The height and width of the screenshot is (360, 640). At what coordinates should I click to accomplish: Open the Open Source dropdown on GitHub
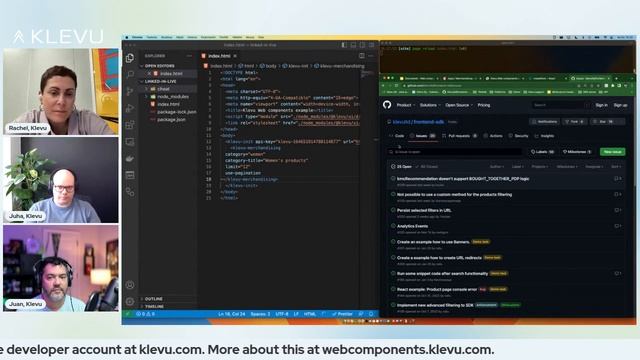tap(459, 105)
